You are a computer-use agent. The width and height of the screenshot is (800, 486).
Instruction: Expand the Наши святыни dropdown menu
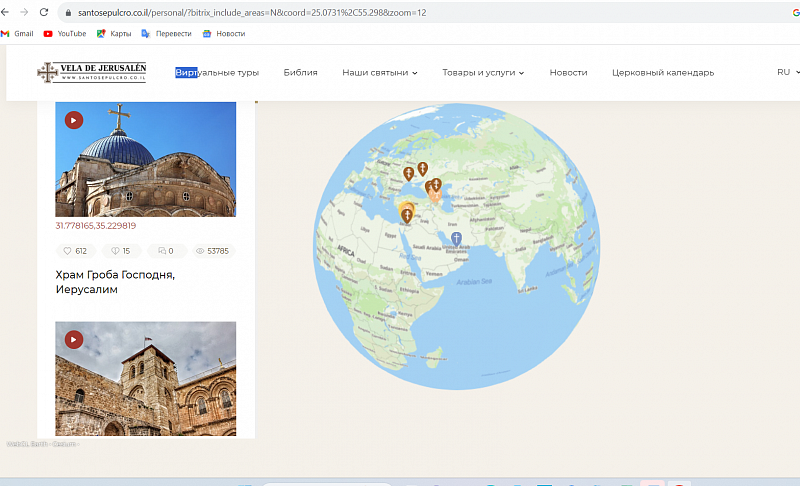(x=379, y=72)
